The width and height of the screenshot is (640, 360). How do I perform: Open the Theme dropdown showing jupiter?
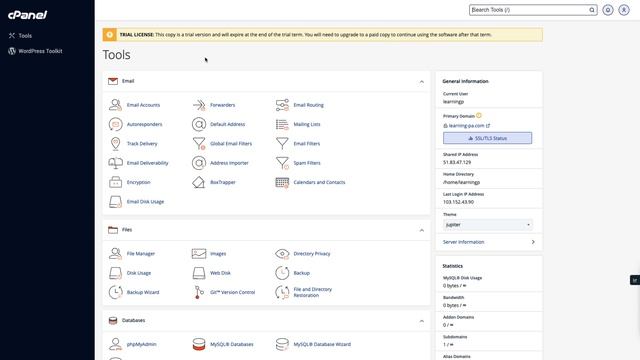[x=487, y=225]
